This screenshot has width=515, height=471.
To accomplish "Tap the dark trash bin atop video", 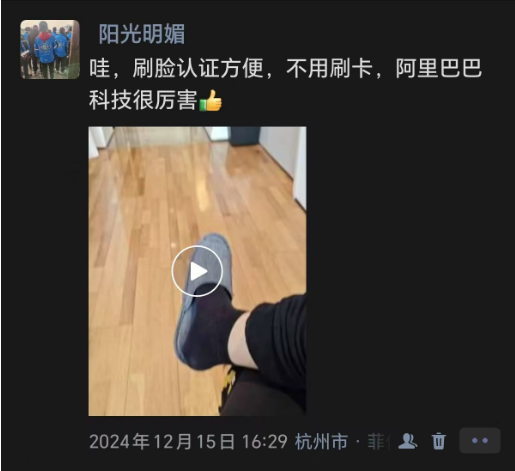I will tap(245, 136).
